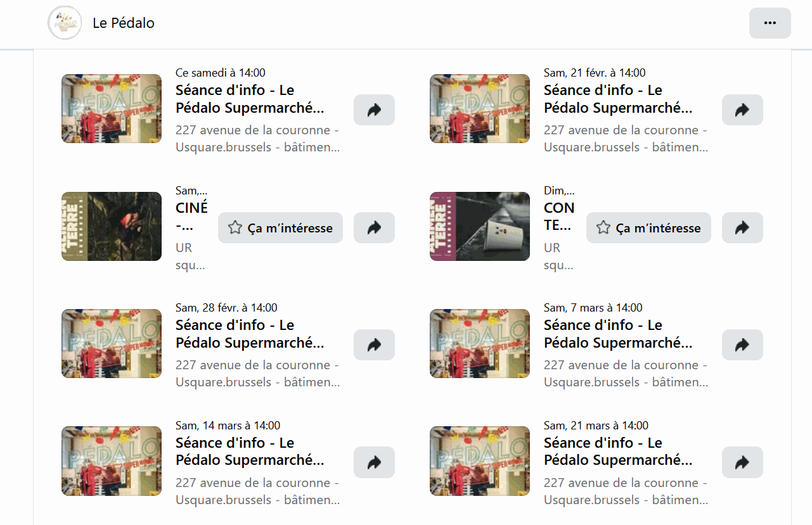Share the Sam 21 févr. Séance d'info event
812x525 pixels.
tap(742, 110)
